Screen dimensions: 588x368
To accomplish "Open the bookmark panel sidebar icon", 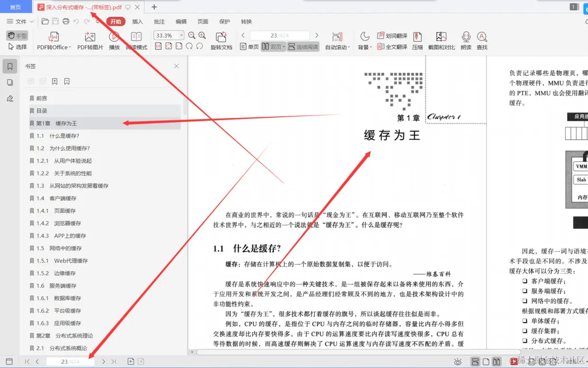I will pyautogui.click(x=10, y=66).
